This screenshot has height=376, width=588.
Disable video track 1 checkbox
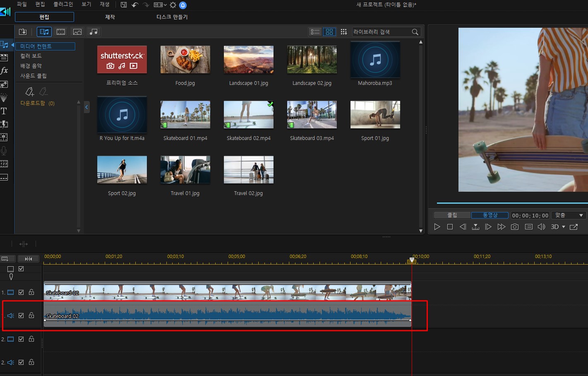(21, 292)
